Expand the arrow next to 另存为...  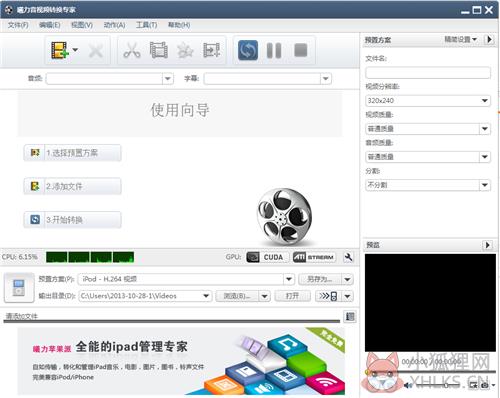click(x=347, y=279)
